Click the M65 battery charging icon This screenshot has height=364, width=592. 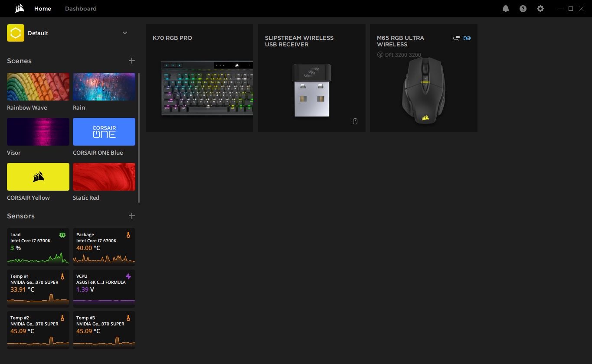click(467, 38)
